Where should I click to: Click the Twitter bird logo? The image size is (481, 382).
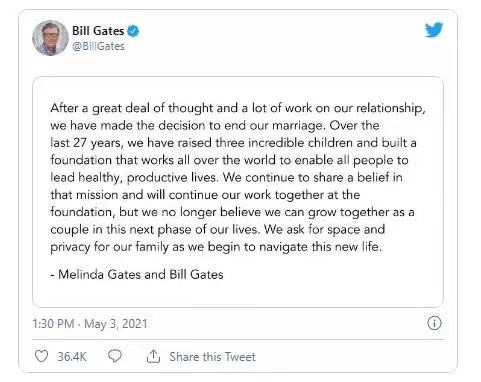coord(434,30)
